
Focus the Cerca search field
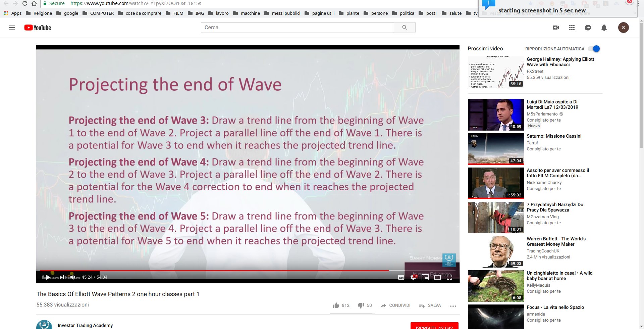coord(298,28)
